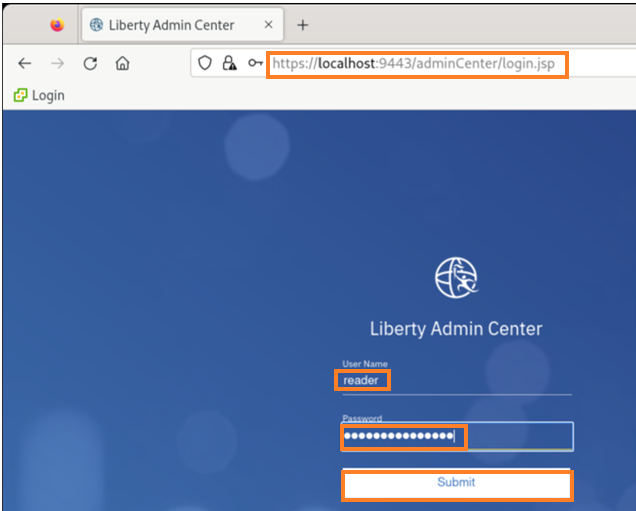Click the forward navigation arrow
Screen dimensions: 636x511
tap(57, 63)
